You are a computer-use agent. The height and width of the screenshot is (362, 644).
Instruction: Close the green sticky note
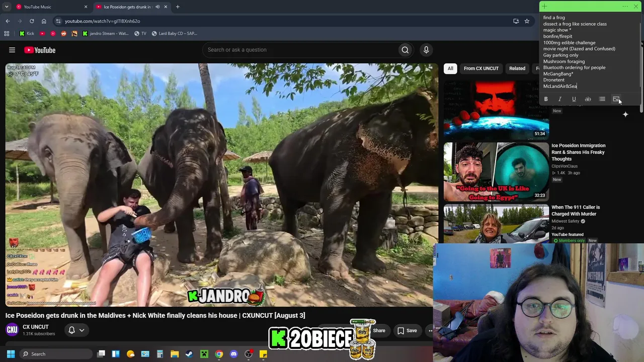tap(636, 7)
